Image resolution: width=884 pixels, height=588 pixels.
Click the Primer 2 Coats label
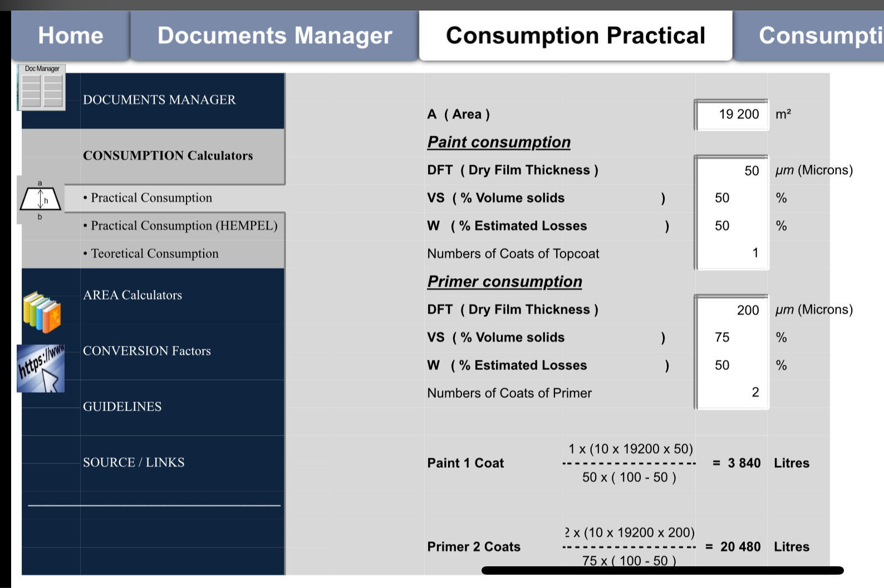474,547
